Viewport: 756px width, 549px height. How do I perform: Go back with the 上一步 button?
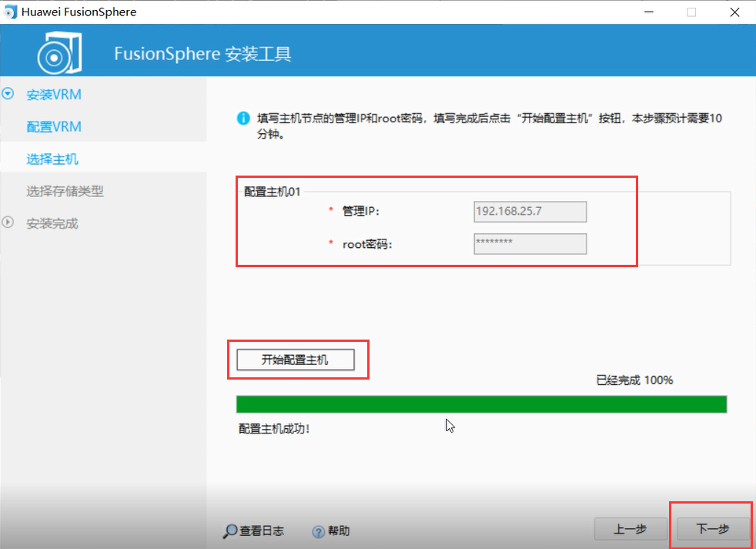tap(631, 529)
